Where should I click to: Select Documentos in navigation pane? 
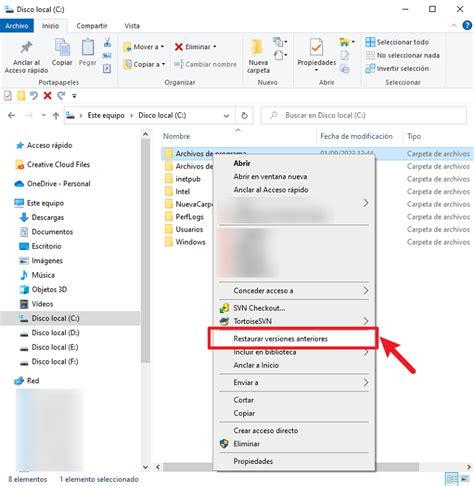tap(52, 232)
